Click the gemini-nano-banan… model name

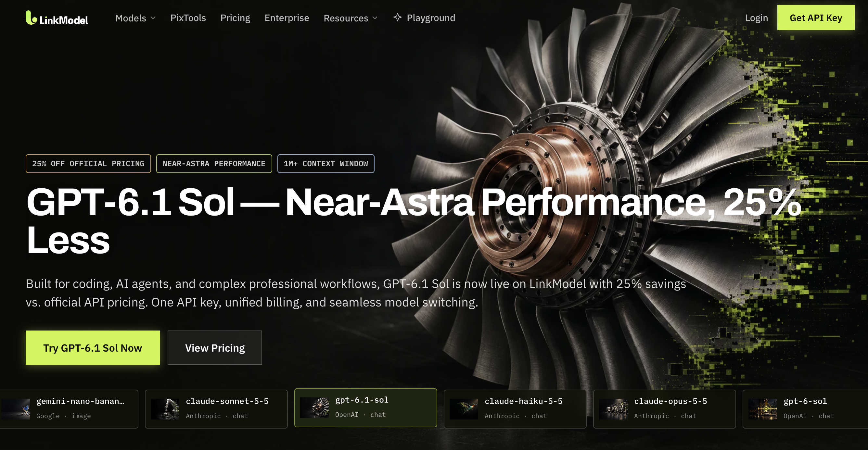click(x=80, y=401)
